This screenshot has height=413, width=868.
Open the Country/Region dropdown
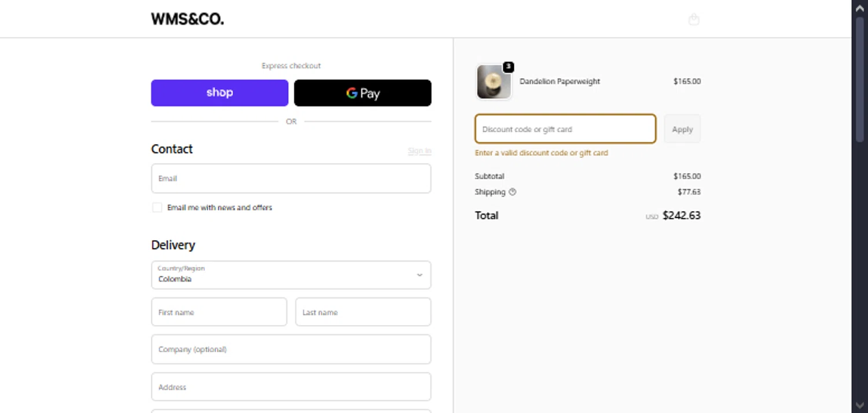(291, 275)
